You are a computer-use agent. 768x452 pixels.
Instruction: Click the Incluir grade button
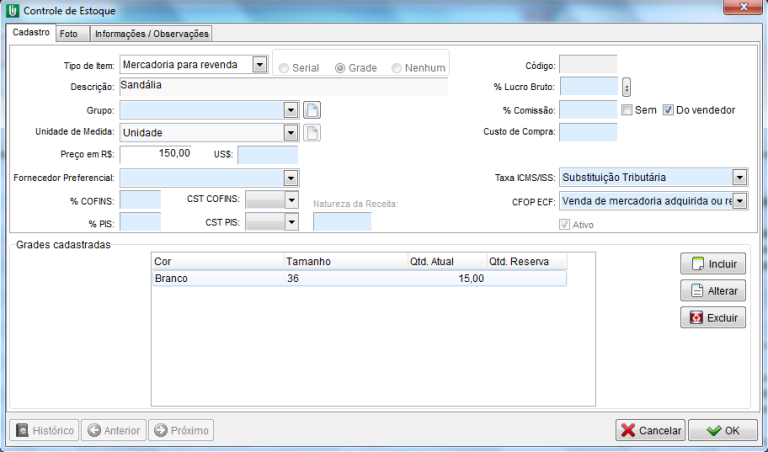tap(712, 265)
